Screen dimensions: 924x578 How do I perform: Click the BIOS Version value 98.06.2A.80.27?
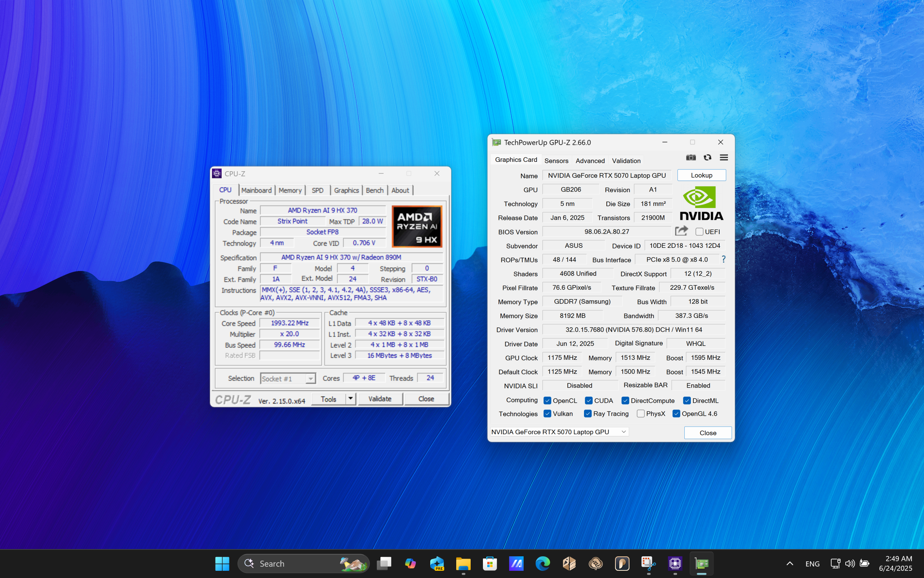pyautogui.click(x=606, y=232)
